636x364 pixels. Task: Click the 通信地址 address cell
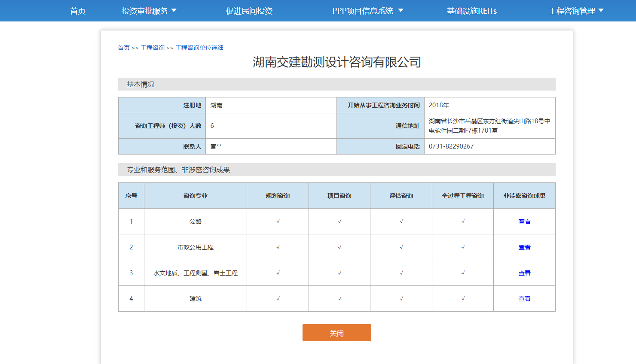[490, 125]
